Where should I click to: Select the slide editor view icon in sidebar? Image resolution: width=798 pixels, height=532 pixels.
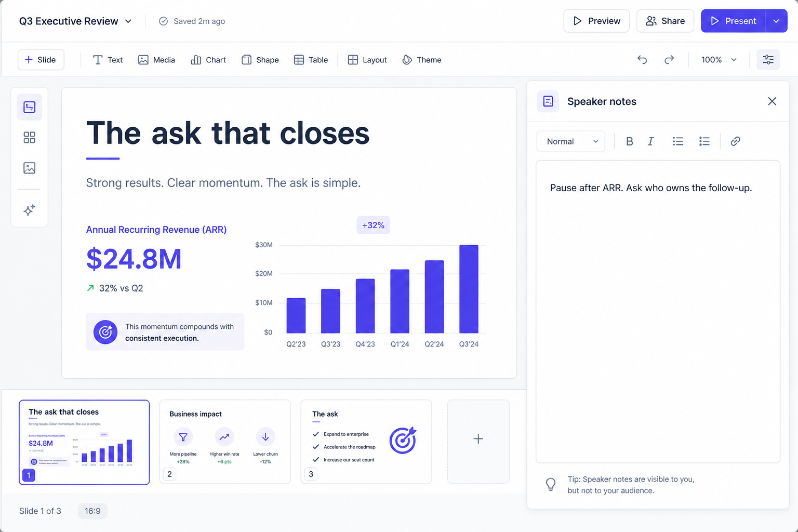point(30,108)
